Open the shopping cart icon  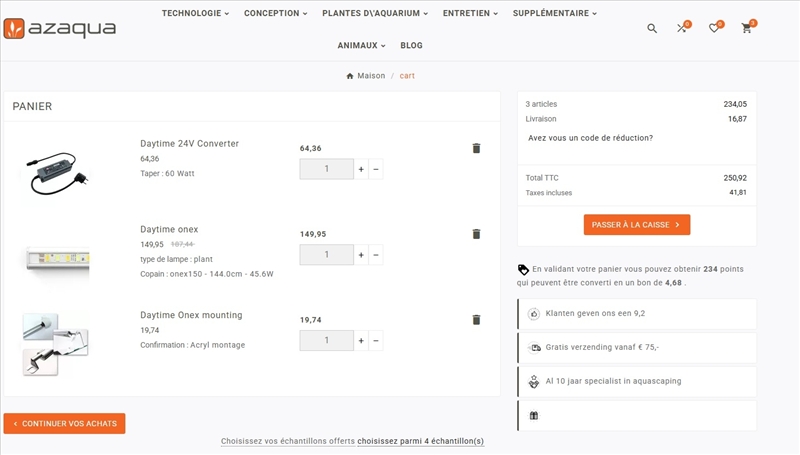tap(747, 28)
